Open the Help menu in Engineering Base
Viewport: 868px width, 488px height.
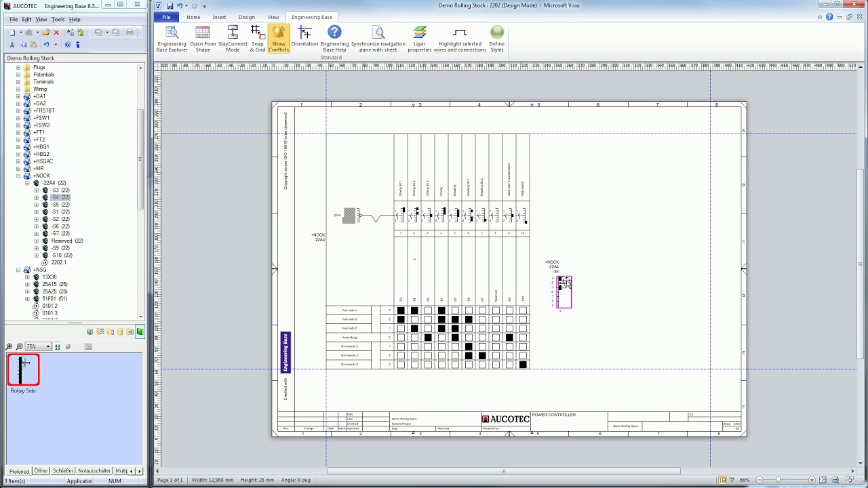(x=75, y=20)
